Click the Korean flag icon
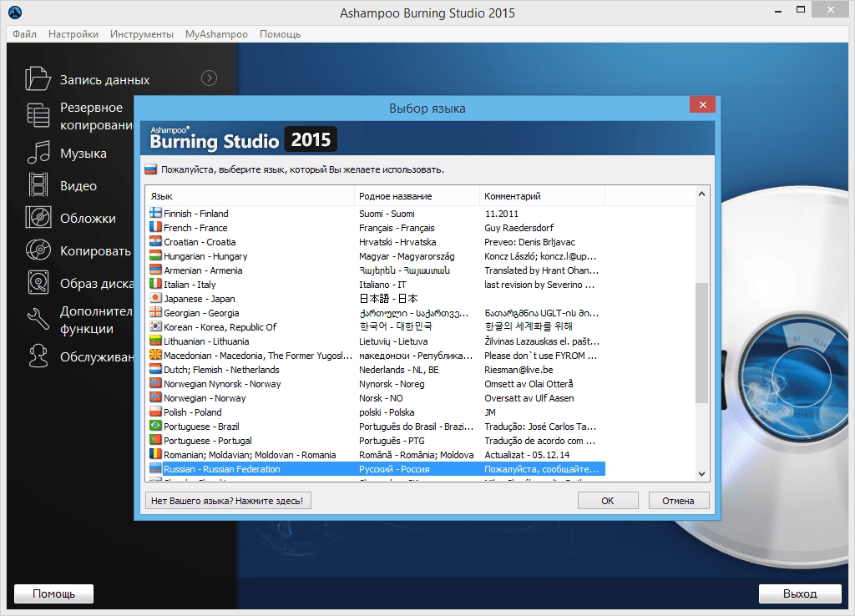The image size is (855, 616). [x=156, y=326]
